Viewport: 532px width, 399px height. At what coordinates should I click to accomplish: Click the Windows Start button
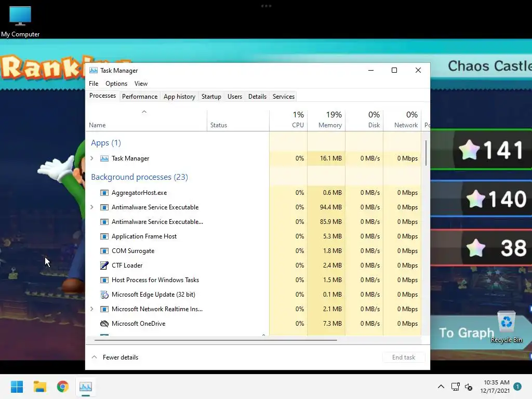(17, 387)
